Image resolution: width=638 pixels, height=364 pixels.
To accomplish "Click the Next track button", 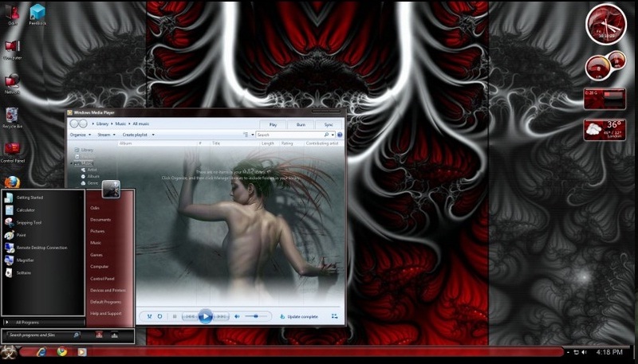I will coord(221,316).
